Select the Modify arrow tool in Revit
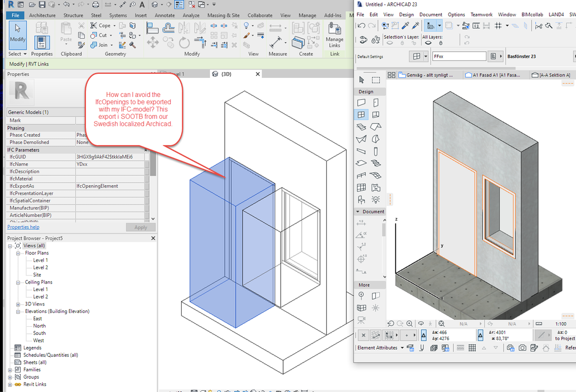Viewport: 576px width, 392px height. click(x=18, y=35)
